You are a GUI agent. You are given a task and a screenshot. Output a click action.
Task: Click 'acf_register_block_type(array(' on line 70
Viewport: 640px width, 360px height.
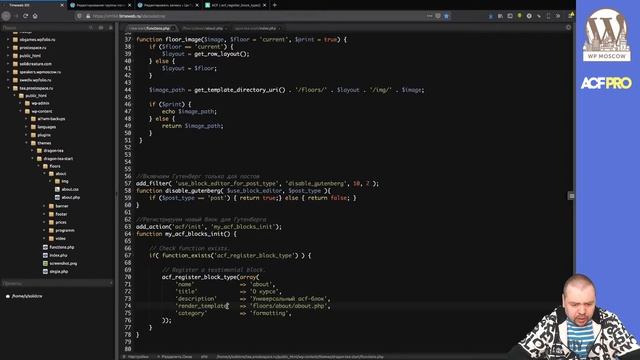(x=210, y=277)
